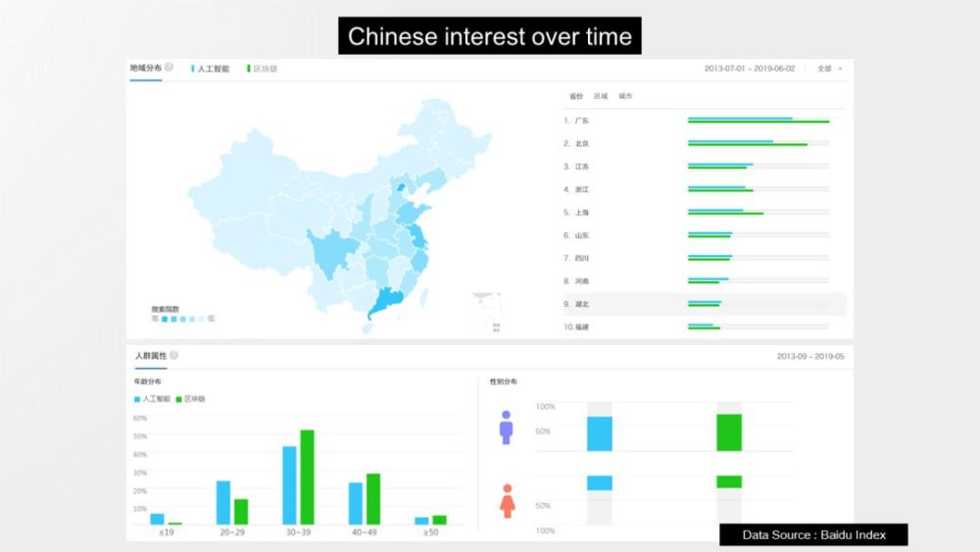Switch to the 区域 ranking tab
This screenshot has height=552, width=980.
[601, 96]
